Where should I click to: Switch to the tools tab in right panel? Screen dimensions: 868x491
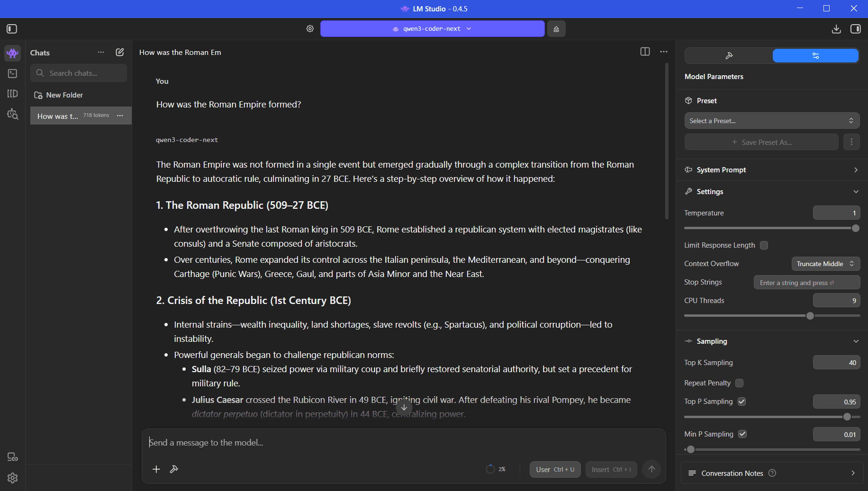click(x=729, y=56)
